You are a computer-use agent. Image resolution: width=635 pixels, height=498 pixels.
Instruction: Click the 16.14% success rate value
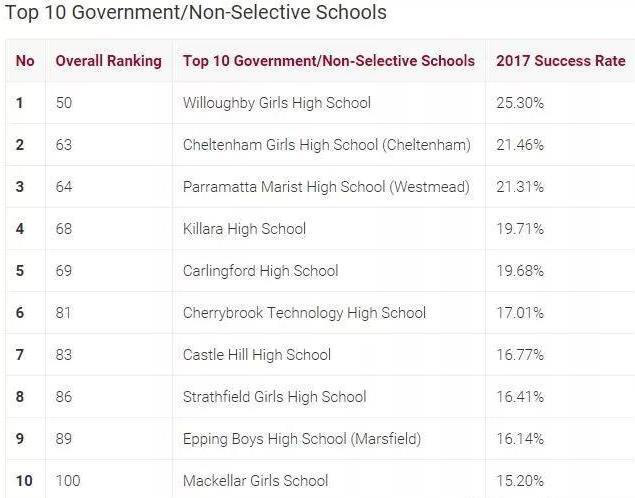520,439
